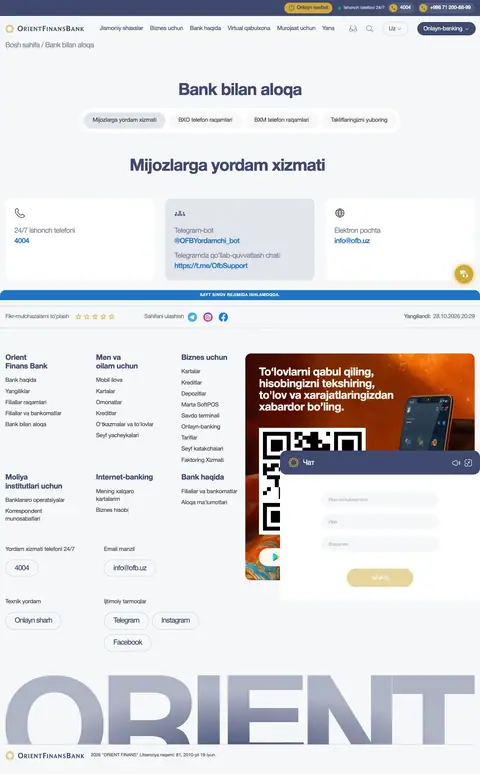Expand the Onlayn-banking dropdown button

(446, 29)
